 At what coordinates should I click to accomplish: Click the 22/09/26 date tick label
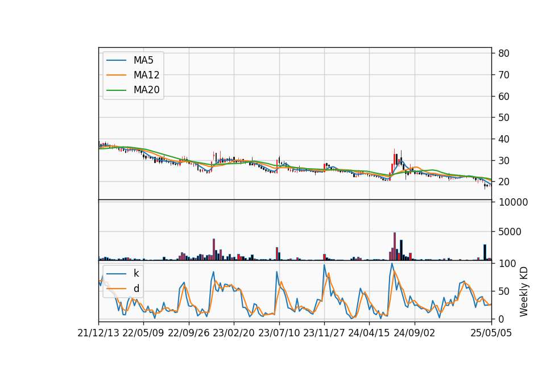(189, 333)
